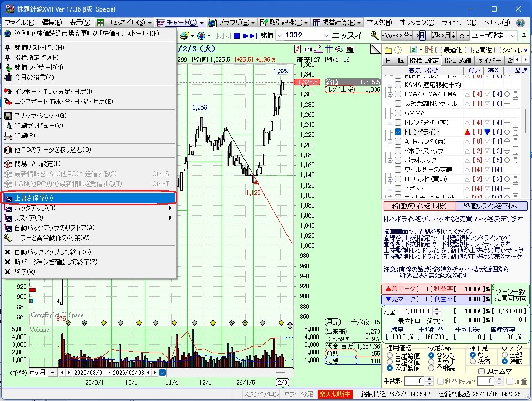This screenshot has height=401, width=532.
Task: Expand the EMA/DEMA/TEMA tree node
Action: point(390,94)
